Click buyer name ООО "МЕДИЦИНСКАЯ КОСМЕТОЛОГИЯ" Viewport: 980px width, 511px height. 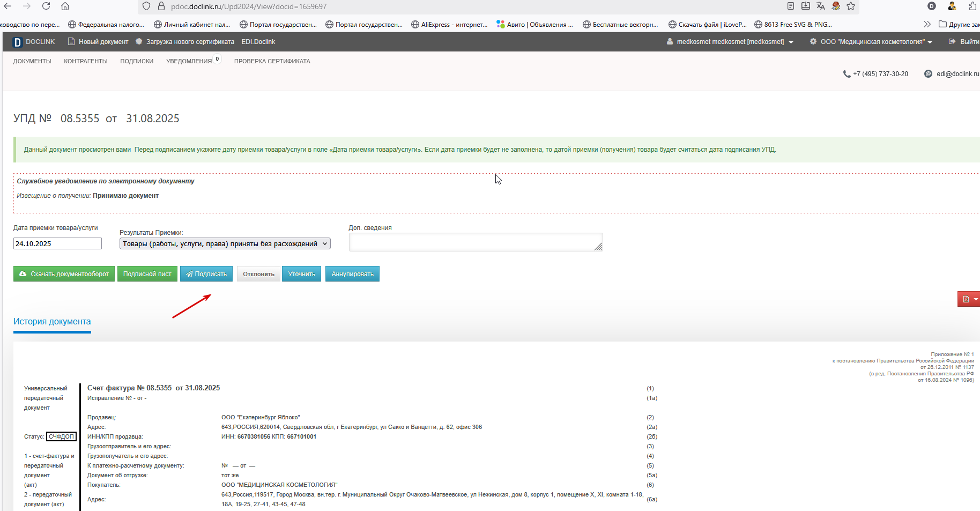point(279,485)
